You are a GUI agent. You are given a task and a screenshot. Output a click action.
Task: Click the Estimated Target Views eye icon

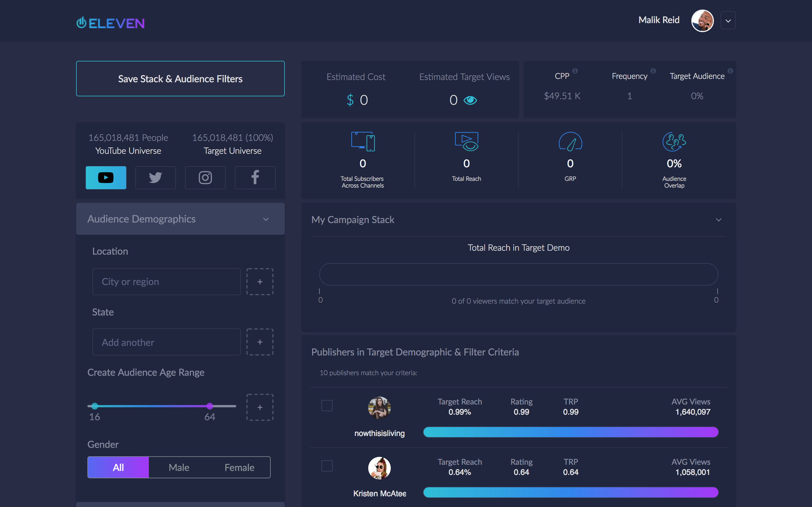[470, 100]
